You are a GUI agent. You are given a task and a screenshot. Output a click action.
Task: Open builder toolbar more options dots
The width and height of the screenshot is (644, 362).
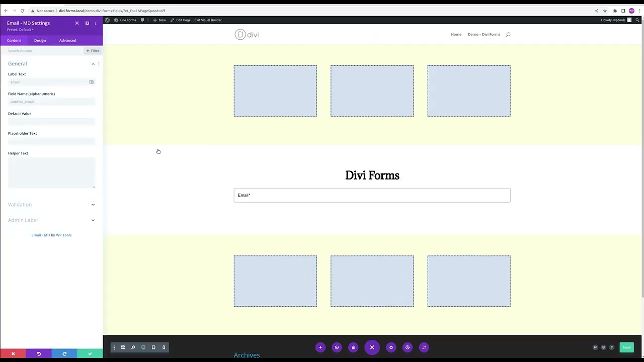(114, 347)
